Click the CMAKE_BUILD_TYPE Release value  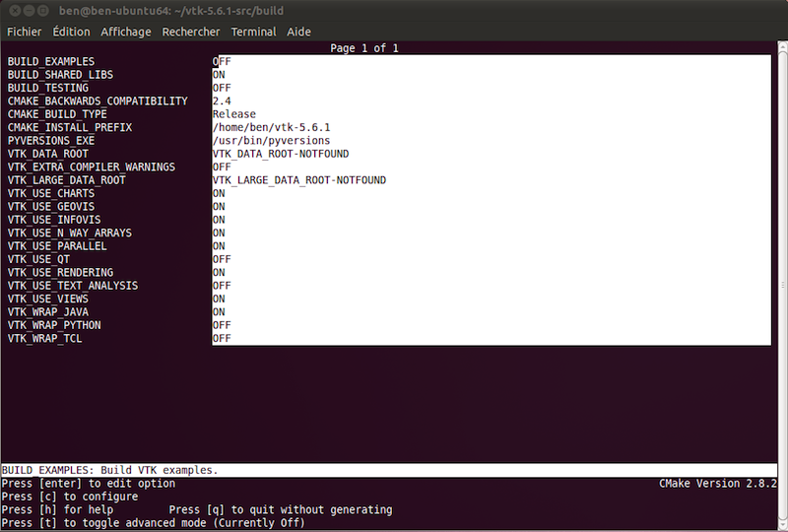click(x=233, y=114)
